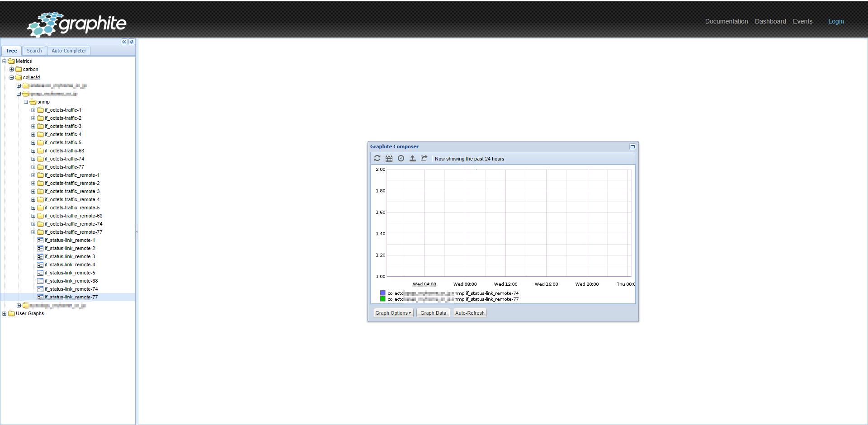This screenshot has height=425, width=868.
Task: Select the if_octets-traffic-77 folder row
Action: pos(68,167)
